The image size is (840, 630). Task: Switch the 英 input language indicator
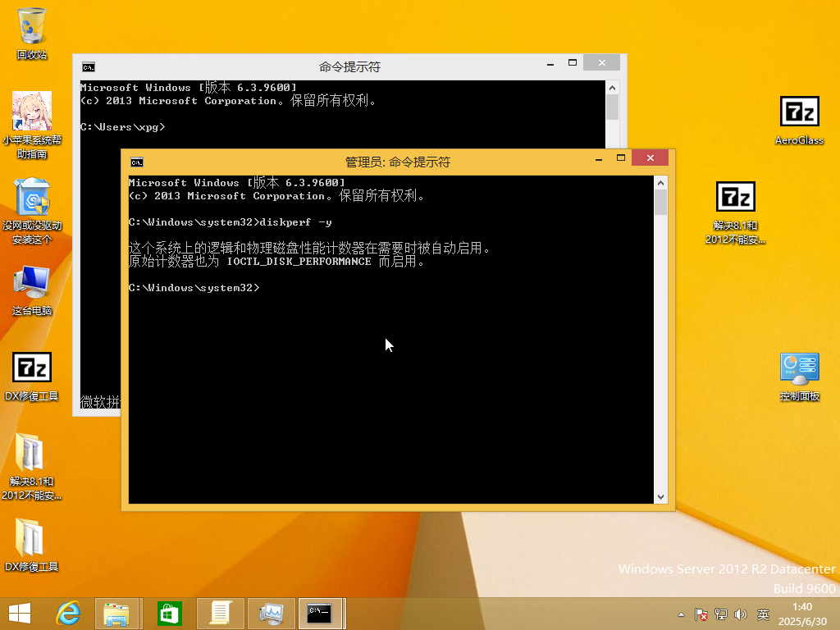point(763,614)
